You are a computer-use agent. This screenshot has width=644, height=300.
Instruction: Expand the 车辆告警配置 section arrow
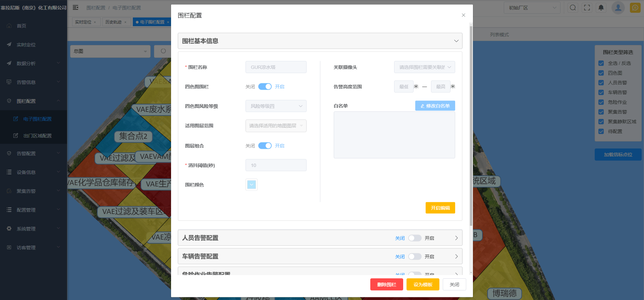point(456,256)
